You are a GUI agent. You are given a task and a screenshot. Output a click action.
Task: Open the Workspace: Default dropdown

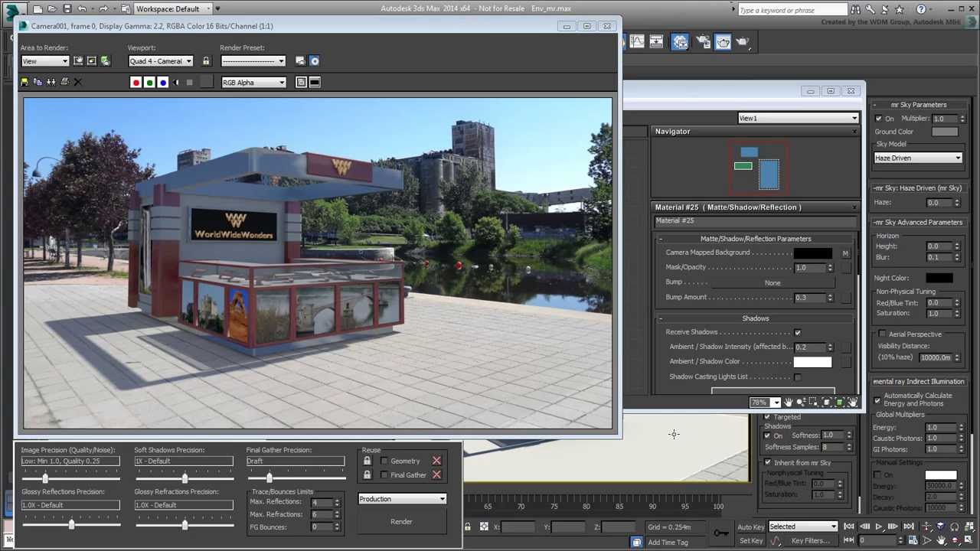(x=171, y=9)
